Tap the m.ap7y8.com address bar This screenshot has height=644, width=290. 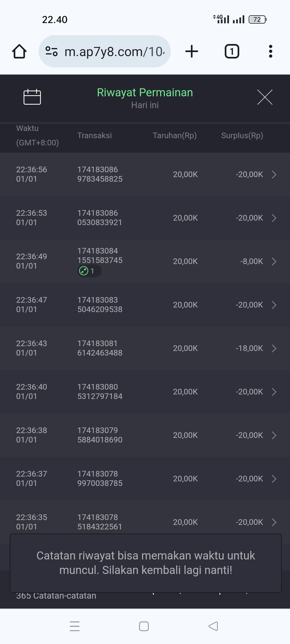(114, 51)
